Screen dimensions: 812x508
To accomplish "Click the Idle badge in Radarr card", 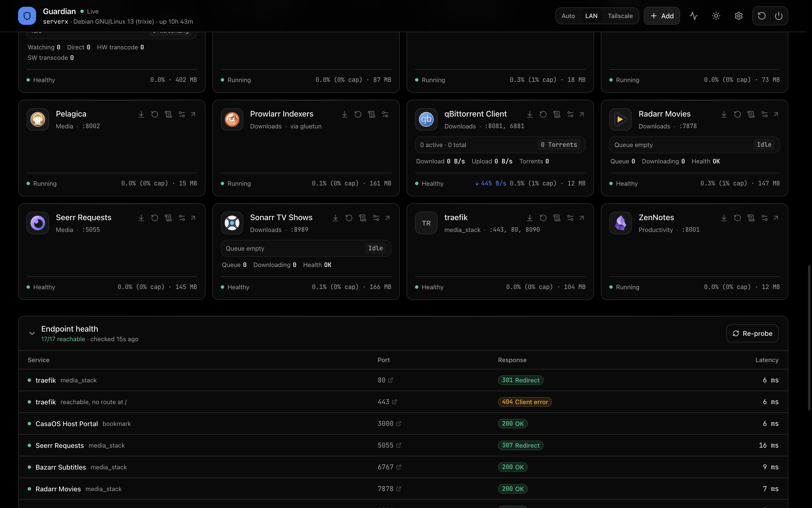I will tap(764, 145).
